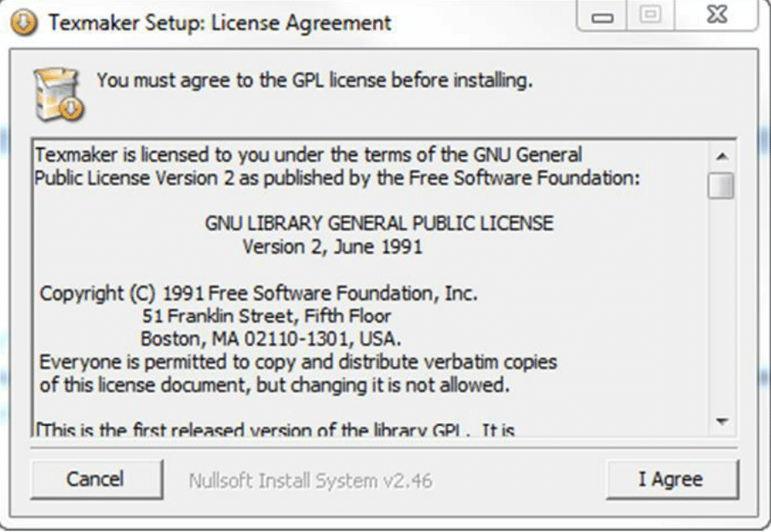Viewport: 771px width, 532px height.
Task: Minimize the Texmaker Setup window
Action: (x=601, y=14)
